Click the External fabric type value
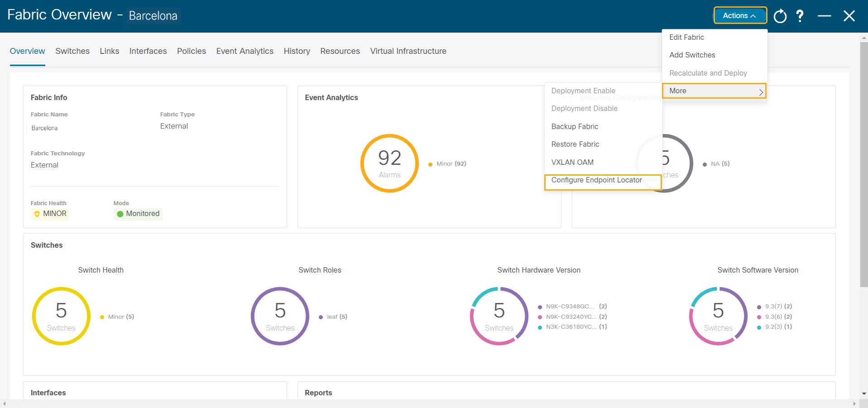Screen dimensions: 868x408 (174, 126)
